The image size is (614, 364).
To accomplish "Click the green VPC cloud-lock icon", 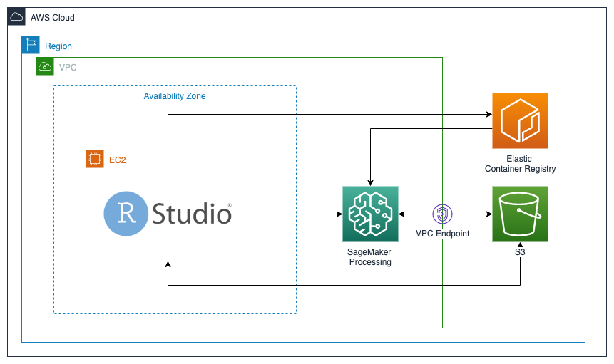I will point(45,66).
